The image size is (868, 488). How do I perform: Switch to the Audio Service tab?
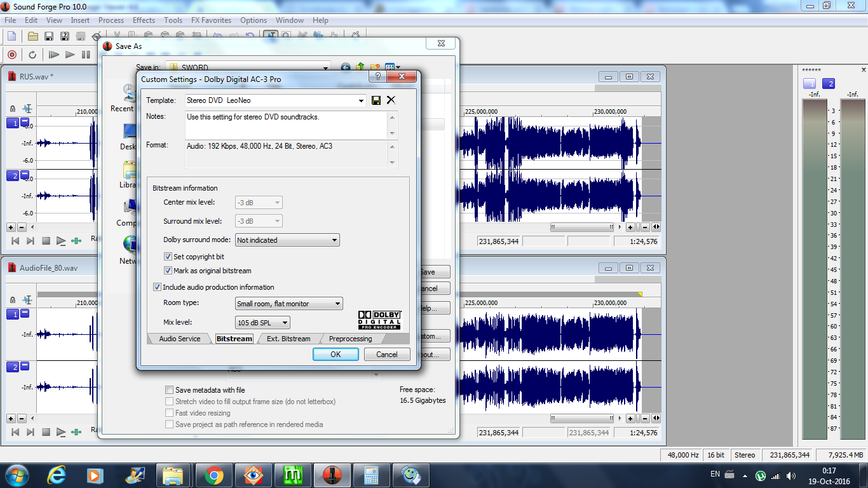(179, 339)
